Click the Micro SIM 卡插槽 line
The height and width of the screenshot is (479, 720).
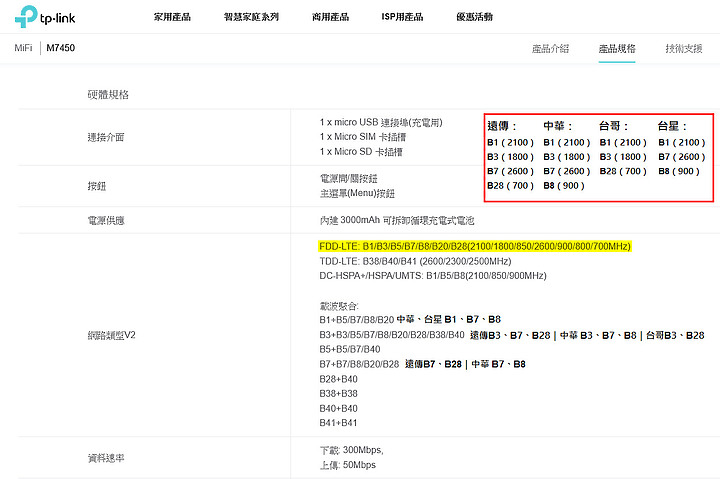pyautogui.click(x=363, y=137)
